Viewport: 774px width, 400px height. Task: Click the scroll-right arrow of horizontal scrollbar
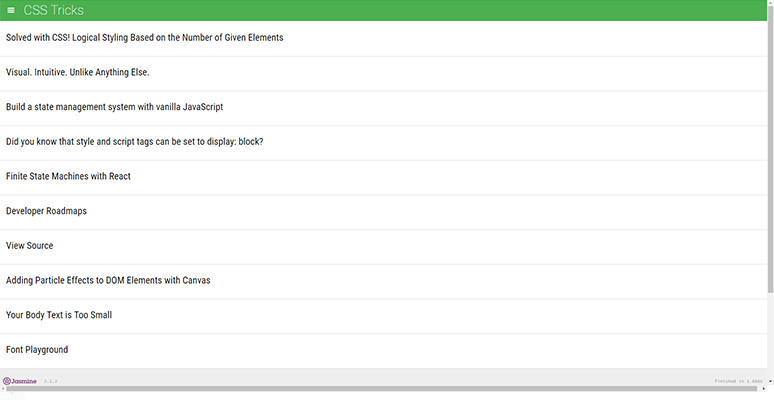tap(762, 389)
